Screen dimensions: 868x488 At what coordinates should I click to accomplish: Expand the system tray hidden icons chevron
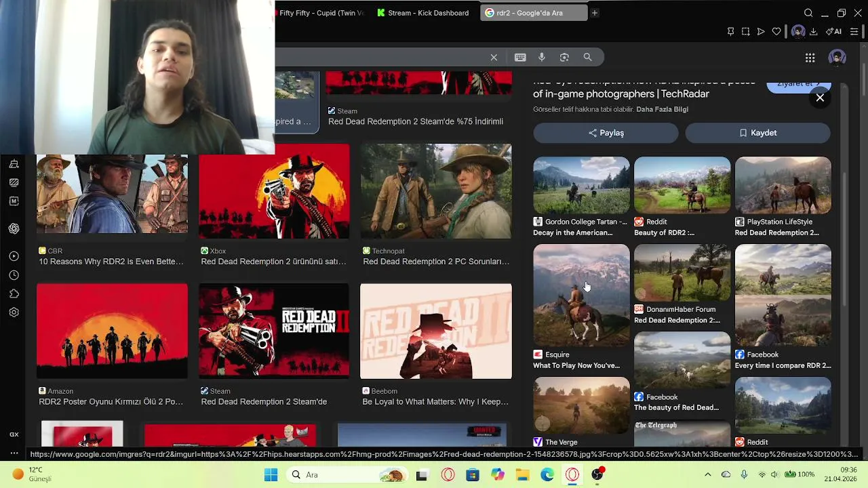coord(708,474)
